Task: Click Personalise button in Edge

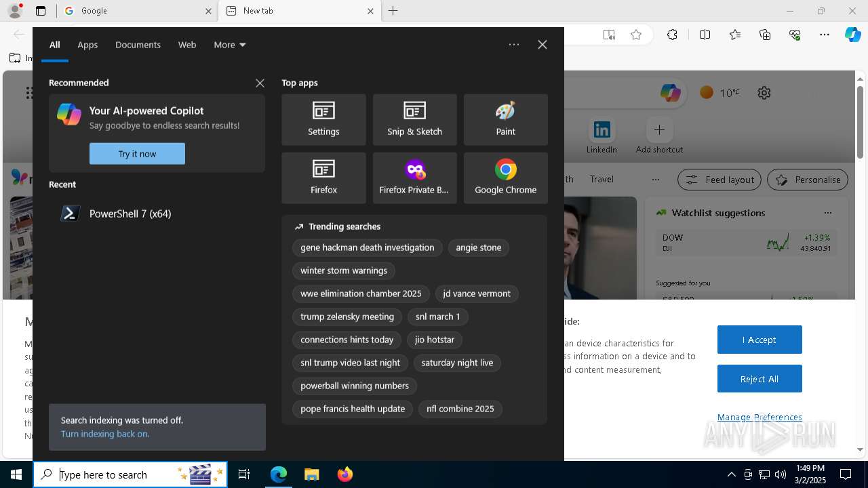Action: point(808,180)
